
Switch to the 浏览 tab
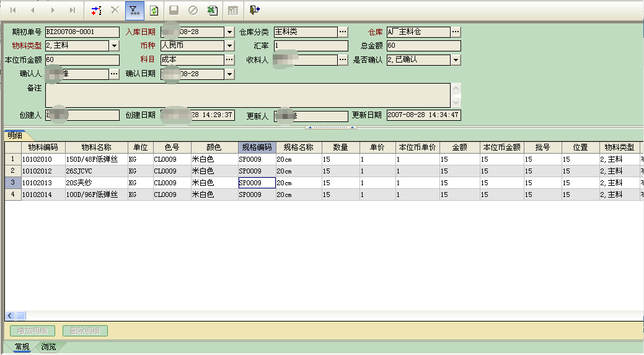point(48,347)
